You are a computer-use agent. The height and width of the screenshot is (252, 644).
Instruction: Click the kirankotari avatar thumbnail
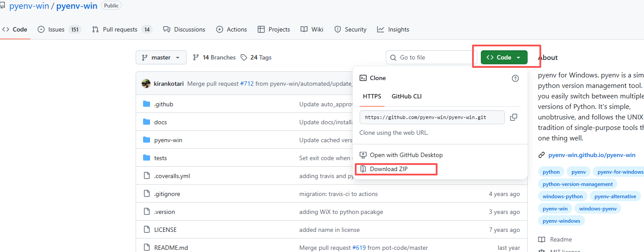[x=146, y=84]
